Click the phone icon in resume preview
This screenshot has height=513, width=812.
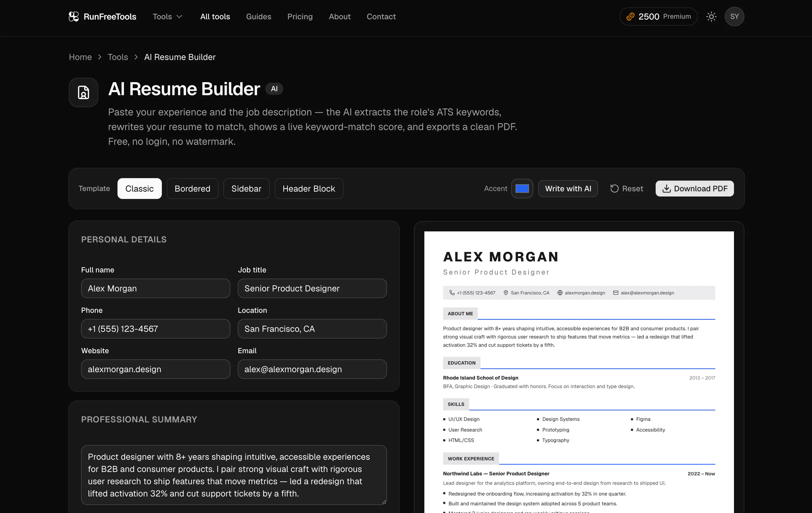(452, 293)
